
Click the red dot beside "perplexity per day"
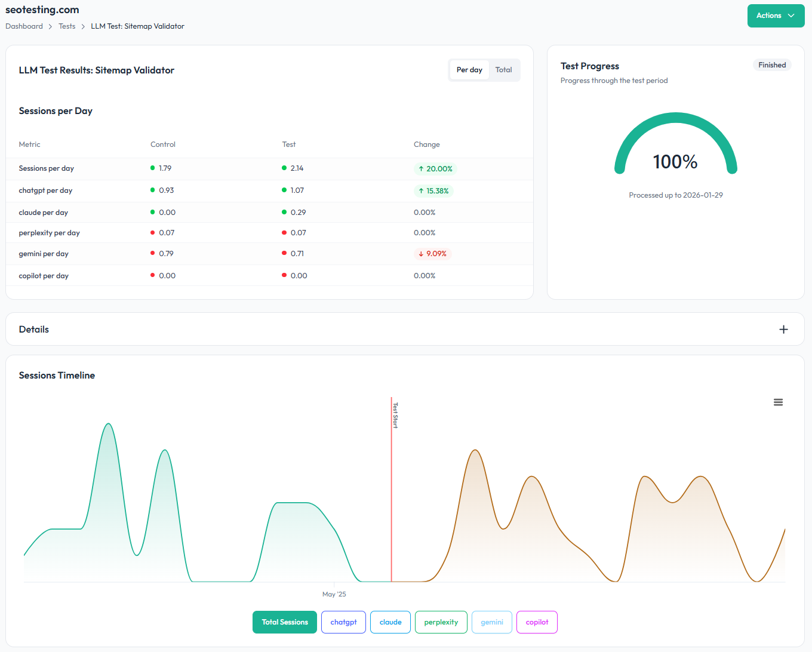153,232
